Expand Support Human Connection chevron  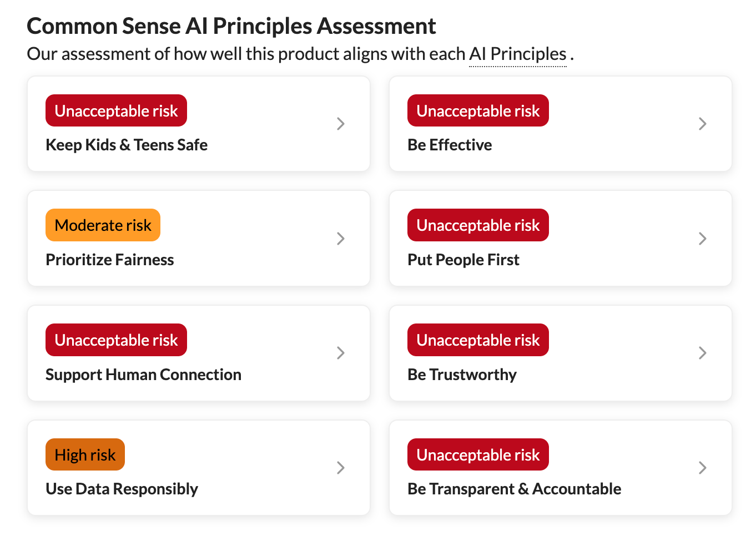pyautogui.click(x=341, y=353)
